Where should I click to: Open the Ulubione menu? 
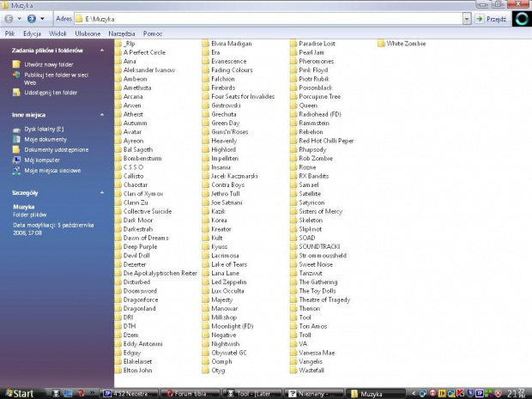click(88, 33)
